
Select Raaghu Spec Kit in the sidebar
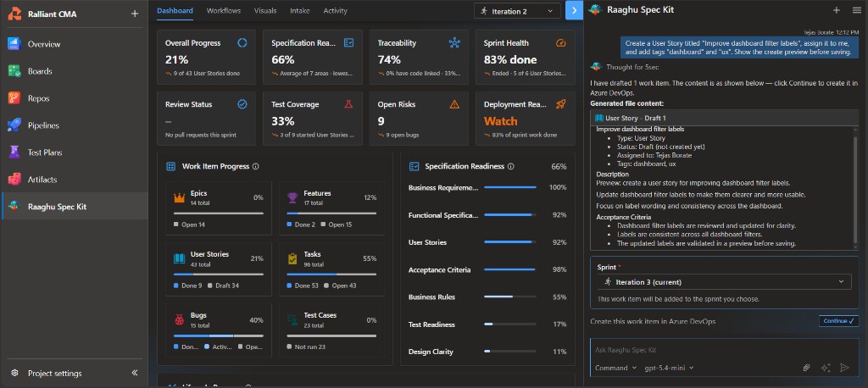(x=75, y=207)
